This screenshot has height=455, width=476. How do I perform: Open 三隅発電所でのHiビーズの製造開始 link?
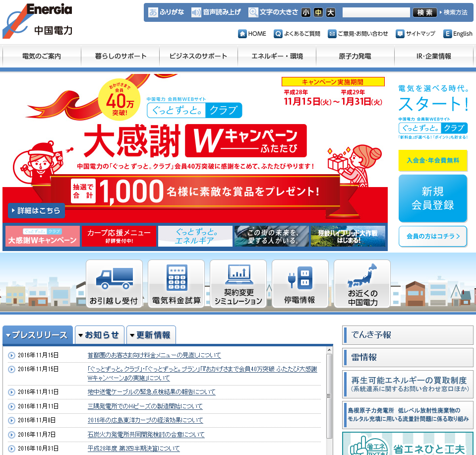145,406
